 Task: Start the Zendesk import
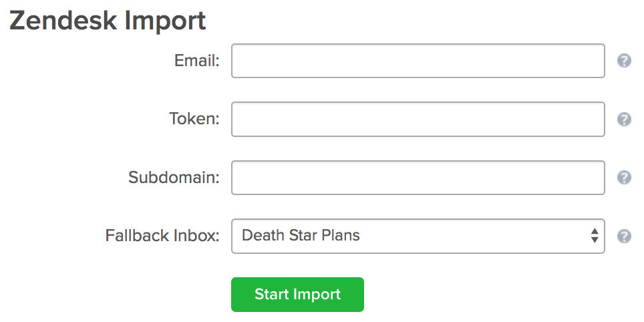297,295
